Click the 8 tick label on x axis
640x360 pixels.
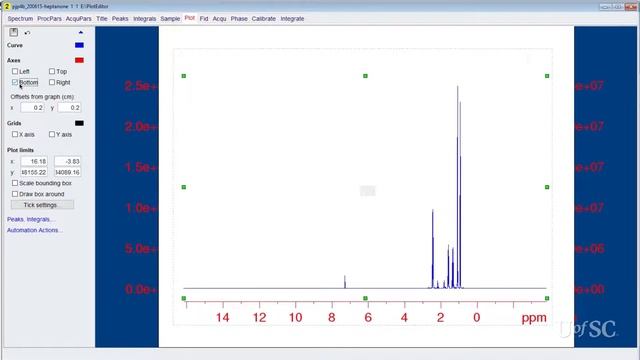click(x=331, y=318)
